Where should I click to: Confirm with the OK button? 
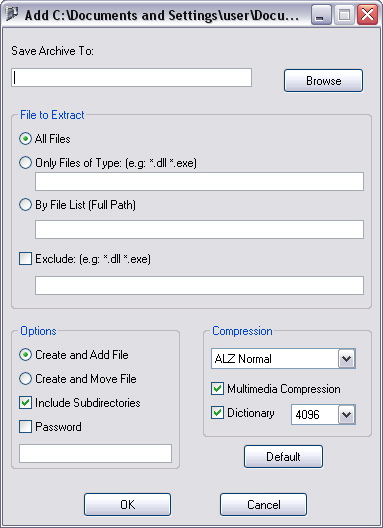coord(127,504)
